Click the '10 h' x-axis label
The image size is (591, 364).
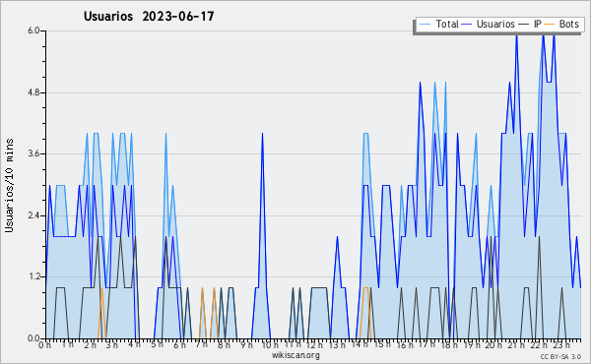pos(270,345)
